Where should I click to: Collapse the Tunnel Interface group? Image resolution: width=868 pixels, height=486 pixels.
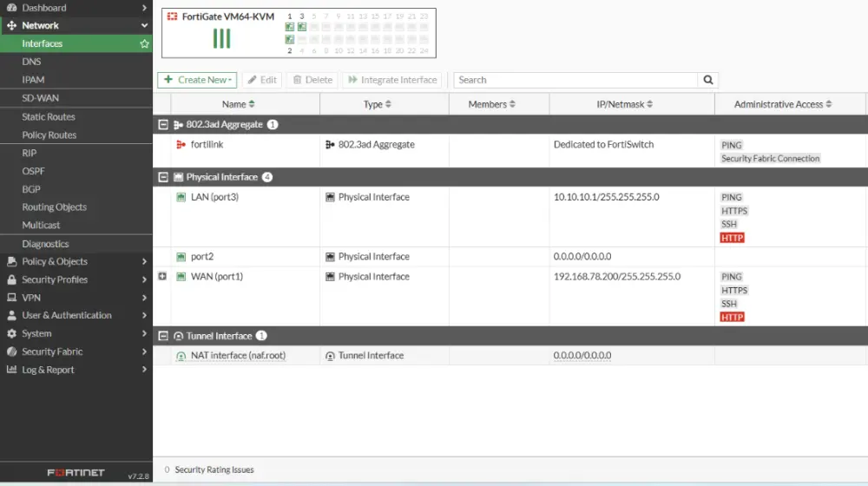click(163, 336)
